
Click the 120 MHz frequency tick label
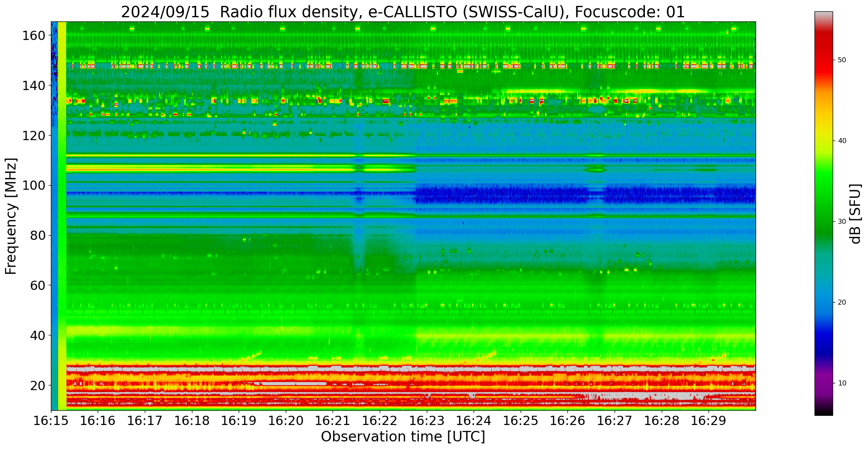pos(33,135)
